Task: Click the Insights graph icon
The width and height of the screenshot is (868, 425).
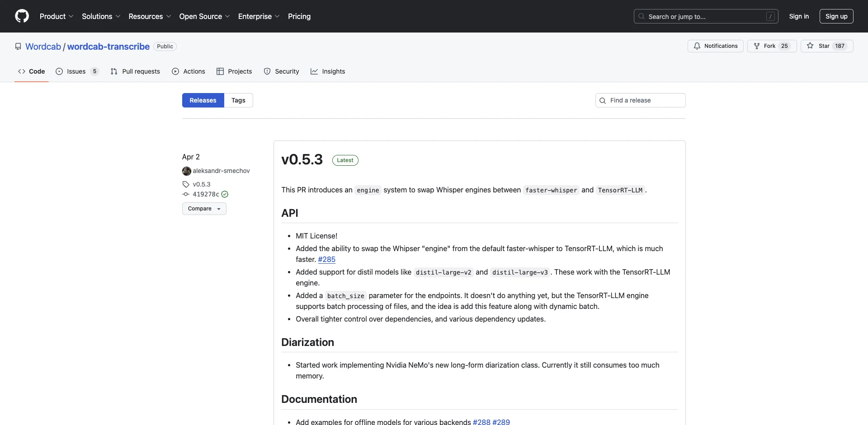Action: (314, 71)
